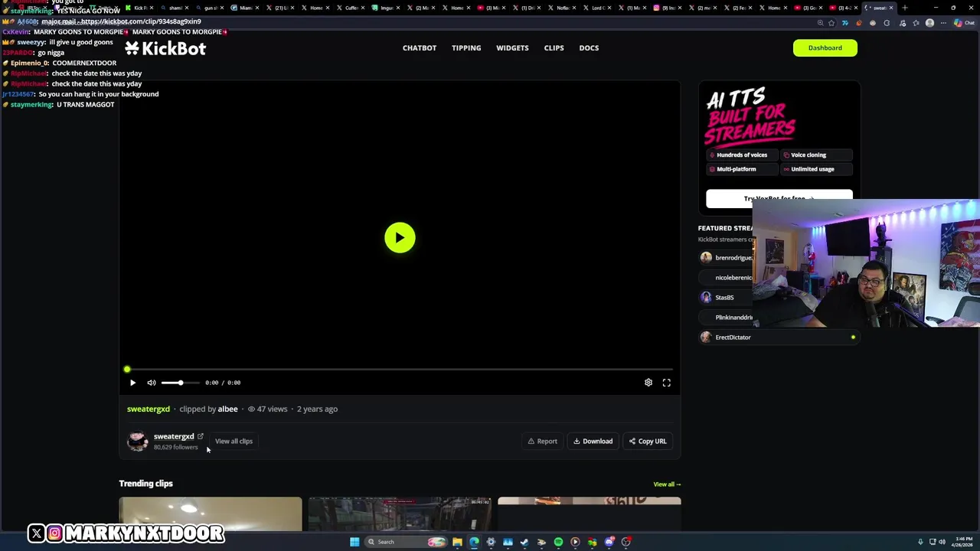Open a new browser tab with plus icon

click(x=905, y=8)
